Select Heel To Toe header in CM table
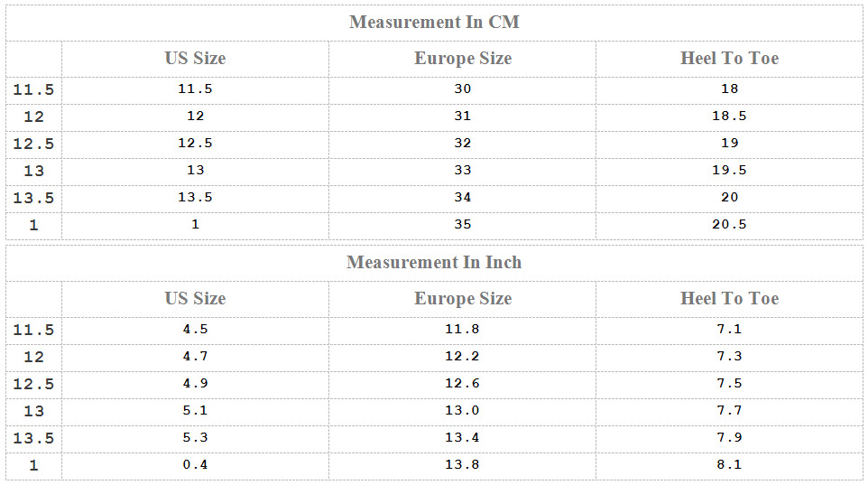This screenshot has width=868, height=485. (730, 58)
